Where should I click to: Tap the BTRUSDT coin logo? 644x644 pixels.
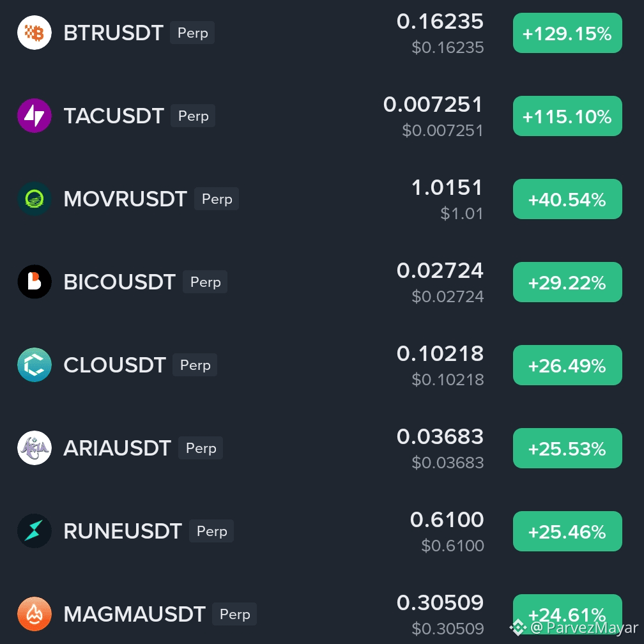pos(34,33)
